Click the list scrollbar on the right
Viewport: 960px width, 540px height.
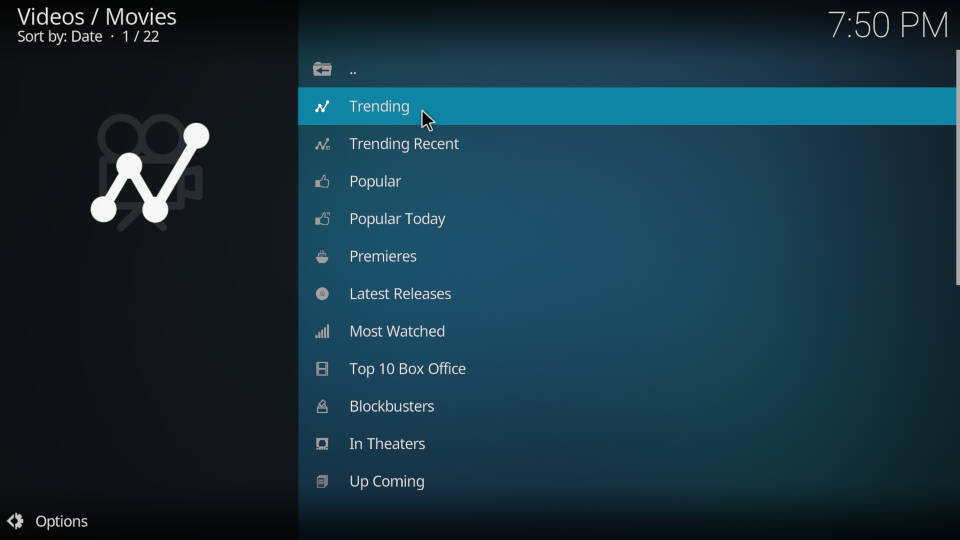pos(958,167)
